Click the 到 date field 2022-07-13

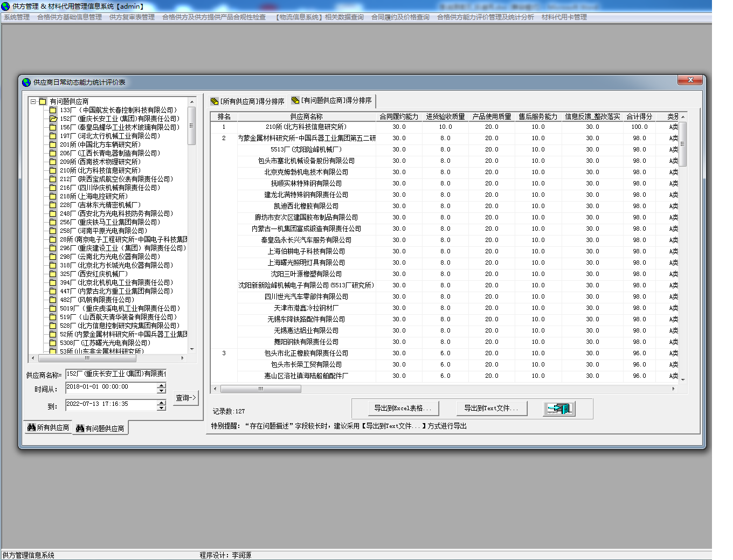(x=111, y=405)
